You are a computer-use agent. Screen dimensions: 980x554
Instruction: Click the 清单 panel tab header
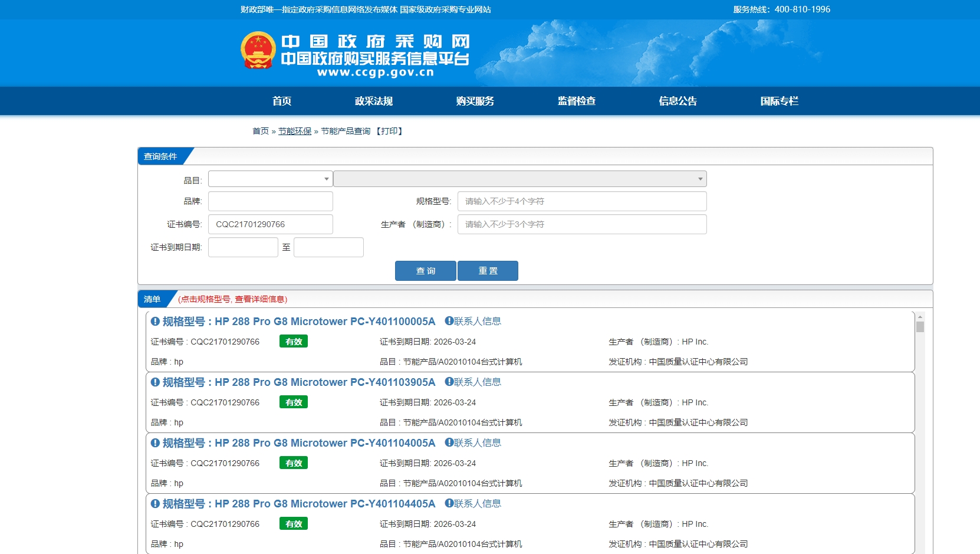(152, 299)
